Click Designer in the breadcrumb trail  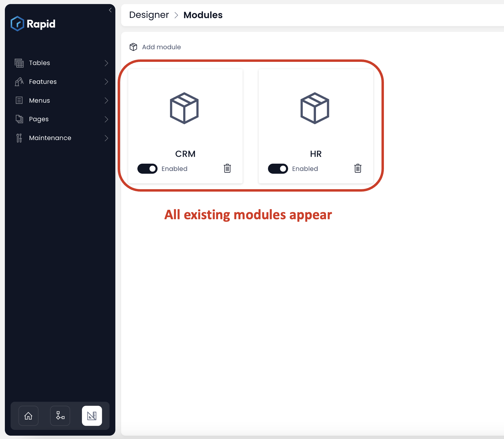[149, 15]
